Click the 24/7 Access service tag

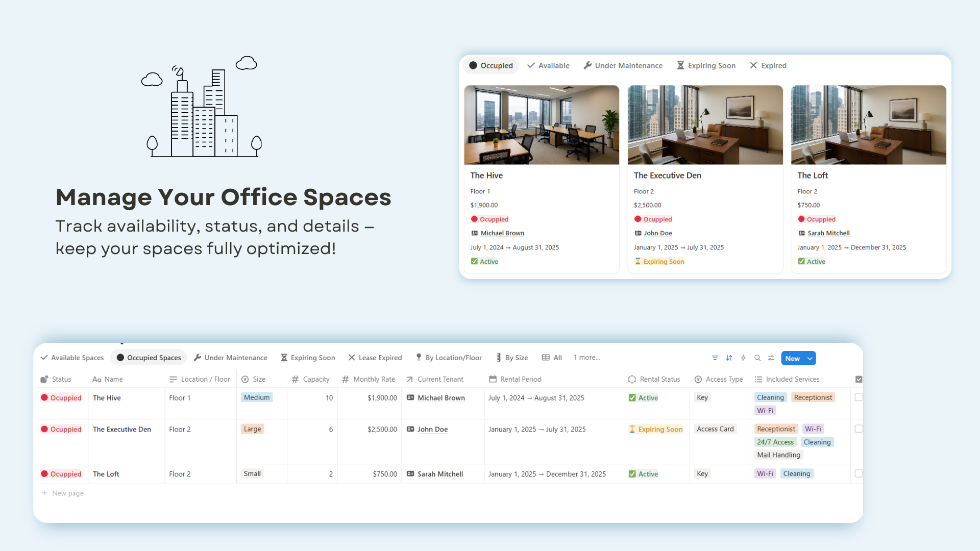[x=775, y=442]
